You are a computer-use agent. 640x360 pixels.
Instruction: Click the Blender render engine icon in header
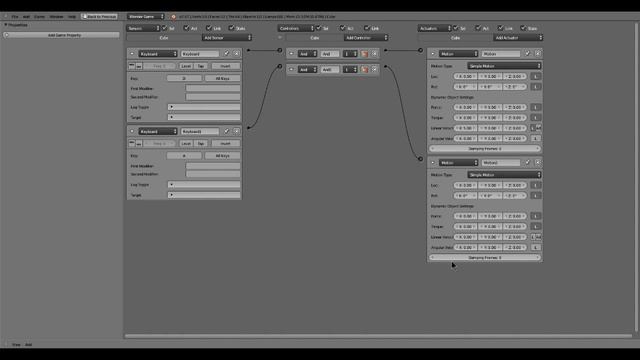173,17
